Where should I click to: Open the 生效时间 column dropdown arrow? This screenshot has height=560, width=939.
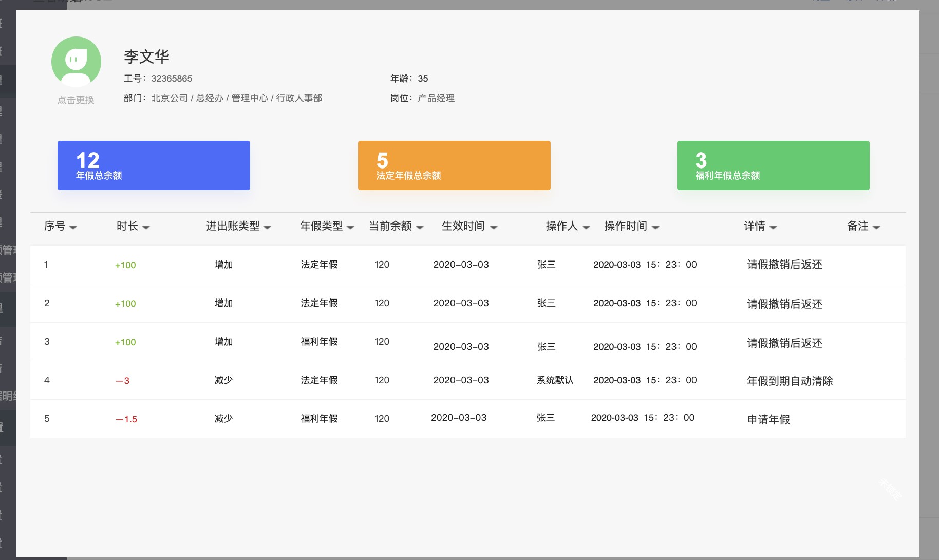(494, 227)
